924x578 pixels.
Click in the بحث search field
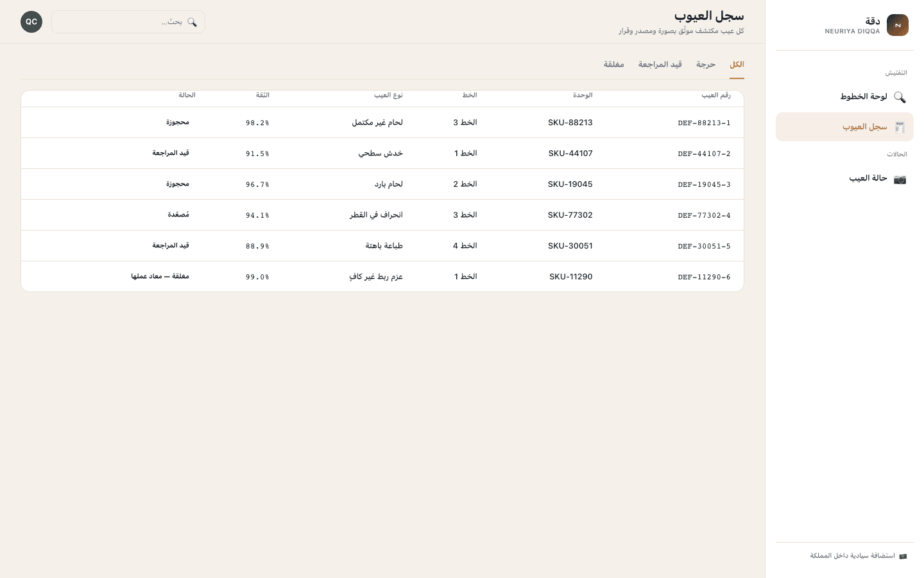pyautogui.click(x=128, y=22)
